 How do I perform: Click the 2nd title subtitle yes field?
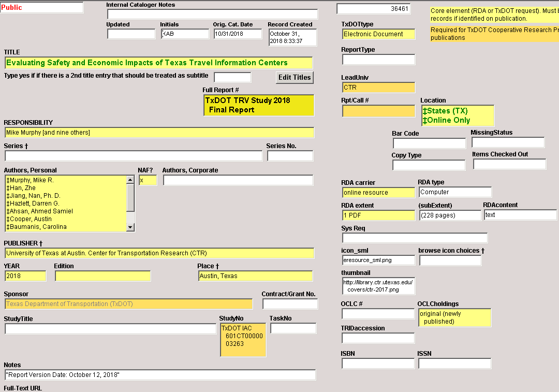(232, 77)
